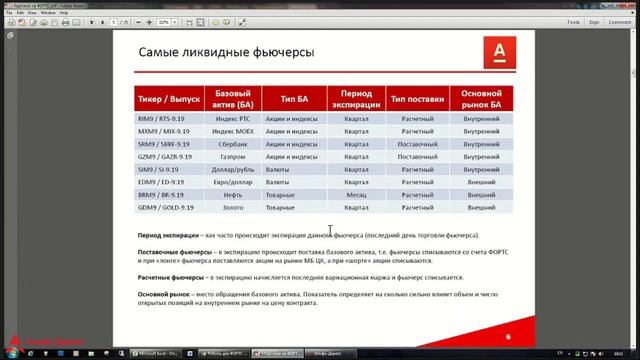This screenshot has width=640, height=360.
Task: Click the bold term Период экспирации
Action: (x=168, y=236)
